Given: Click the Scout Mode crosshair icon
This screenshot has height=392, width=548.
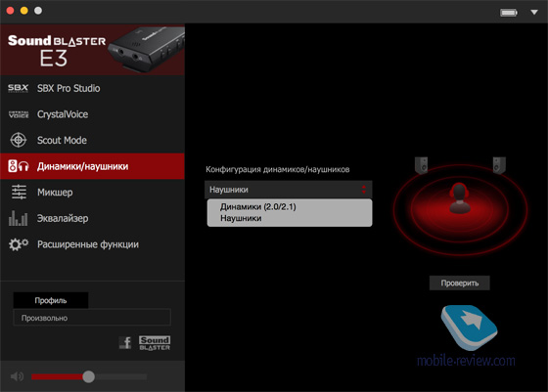Looking at the screenshot, I should [19, 140].
